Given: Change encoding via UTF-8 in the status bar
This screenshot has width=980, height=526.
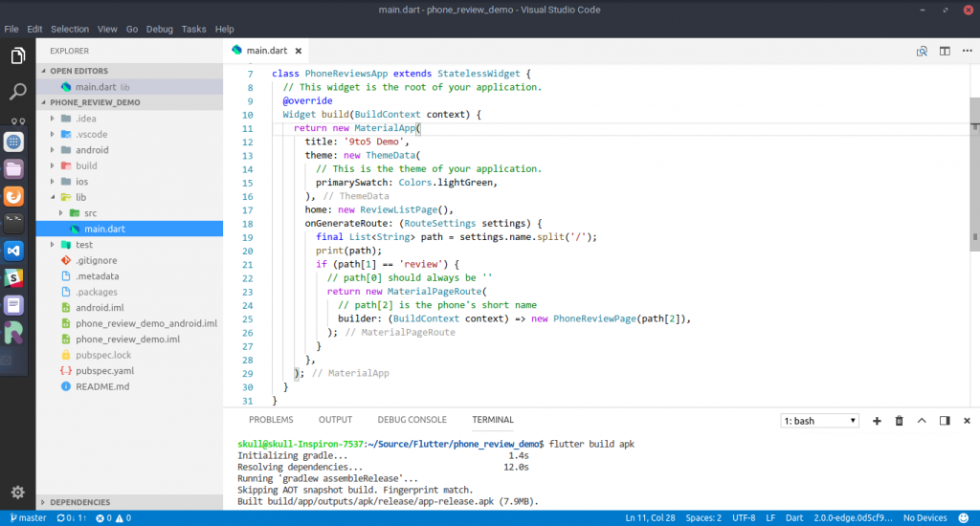Looking at the screenshot, I should coord(744,518).
